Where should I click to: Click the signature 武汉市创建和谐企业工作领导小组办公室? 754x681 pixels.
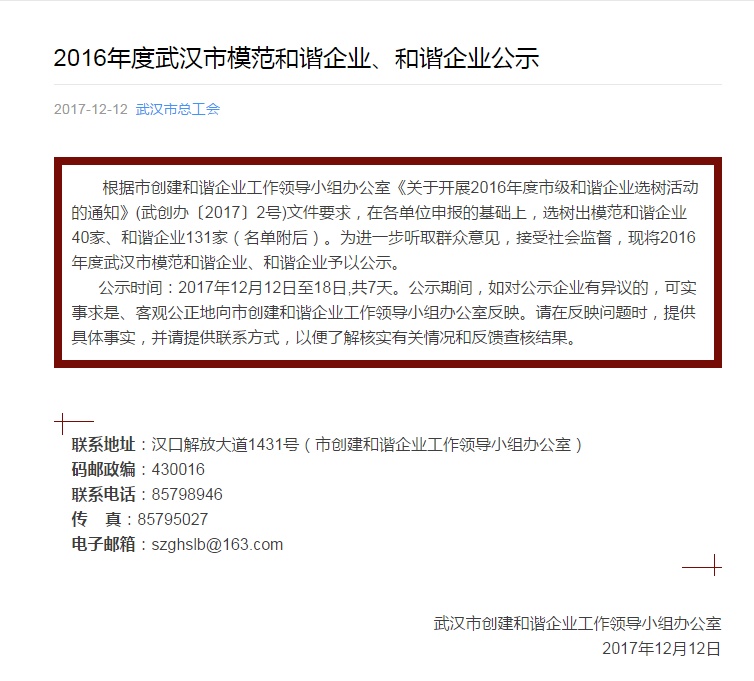578,623
